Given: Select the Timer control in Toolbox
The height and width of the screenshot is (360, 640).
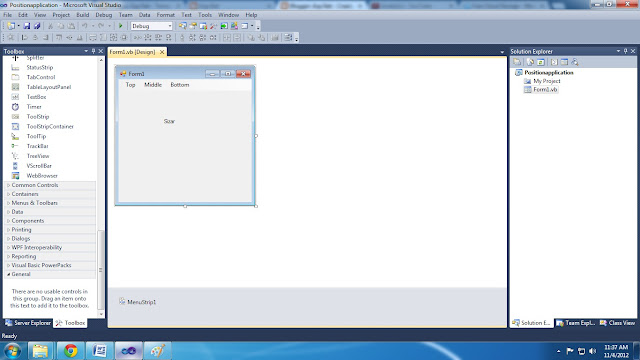Looking at the screenshot, I should click(34, 107).
